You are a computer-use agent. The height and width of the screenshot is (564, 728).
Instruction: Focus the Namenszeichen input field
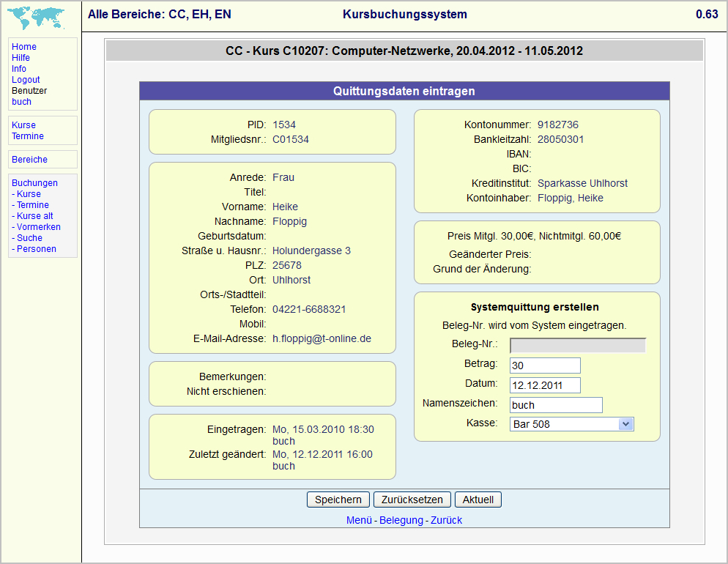556,405
